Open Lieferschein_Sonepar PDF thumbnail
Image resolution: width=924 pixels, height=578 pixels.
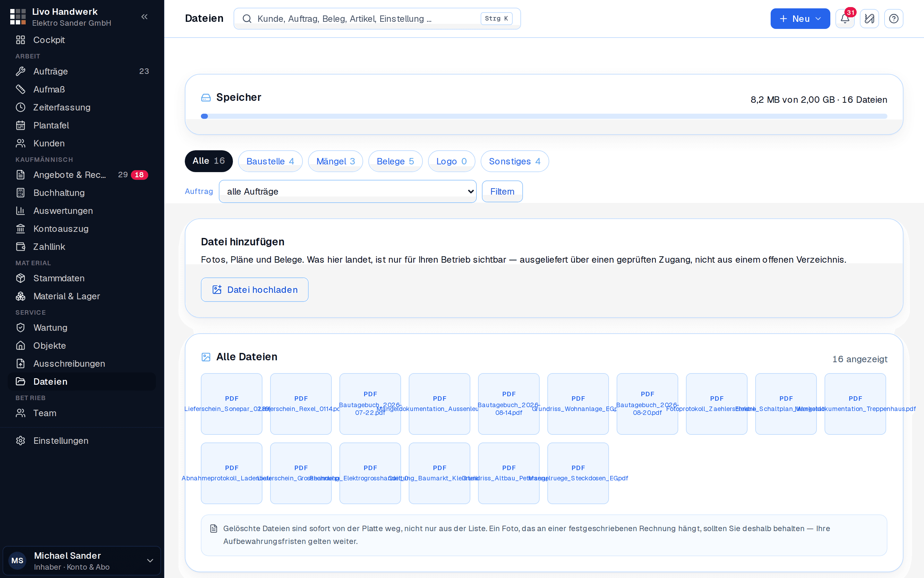tap(231, 404)
